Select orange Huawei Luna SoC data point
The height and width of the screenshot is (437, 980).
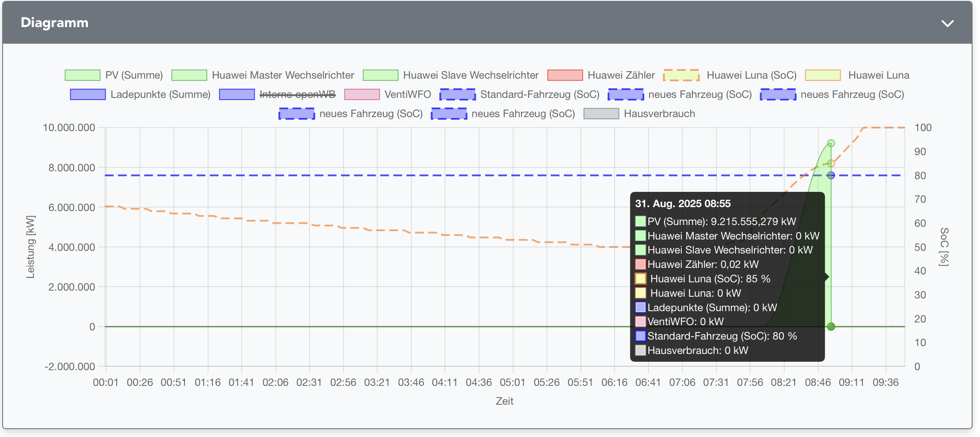(831, 163)
